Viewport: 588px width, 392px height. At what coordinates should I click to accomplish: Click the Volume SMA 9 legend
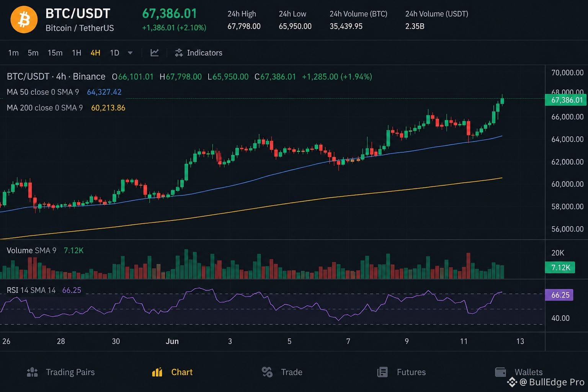[x=31, y=250]
